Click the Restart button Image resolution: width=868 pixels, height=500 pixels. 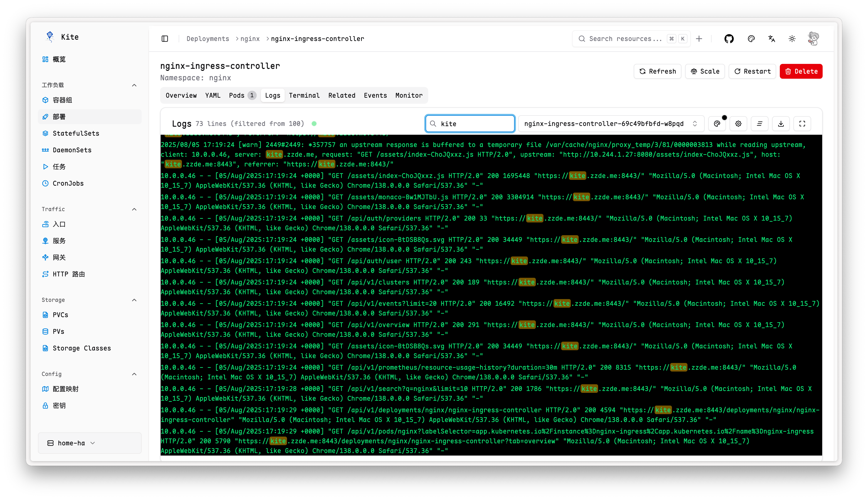coord(752,72)
